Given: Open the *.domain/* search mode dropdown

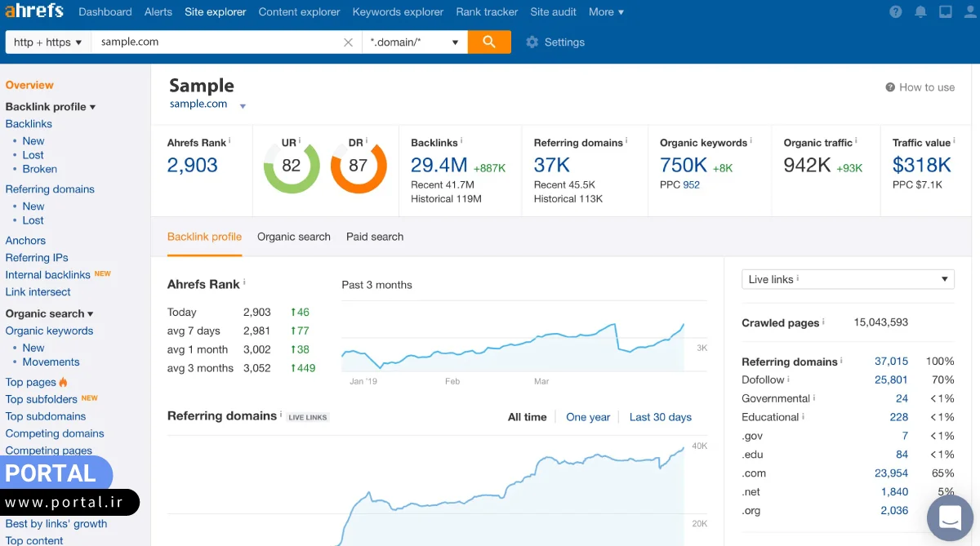Looking at the screenshot, I should (413, 42).
